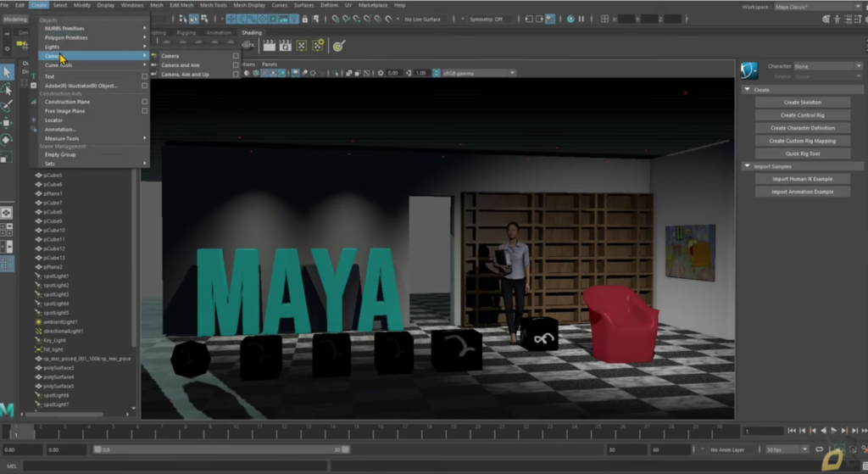This screenshot has width=868, height=474.
Task: Click the Import Human IK Example button
Action: click(x=802, y=179)
